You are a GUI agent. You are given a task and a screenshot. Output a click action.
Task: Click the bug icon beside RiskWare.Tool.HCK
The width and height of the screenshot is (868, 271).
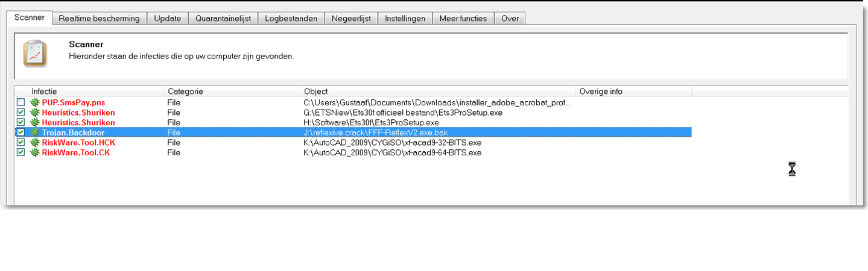(x=34, y=143)
